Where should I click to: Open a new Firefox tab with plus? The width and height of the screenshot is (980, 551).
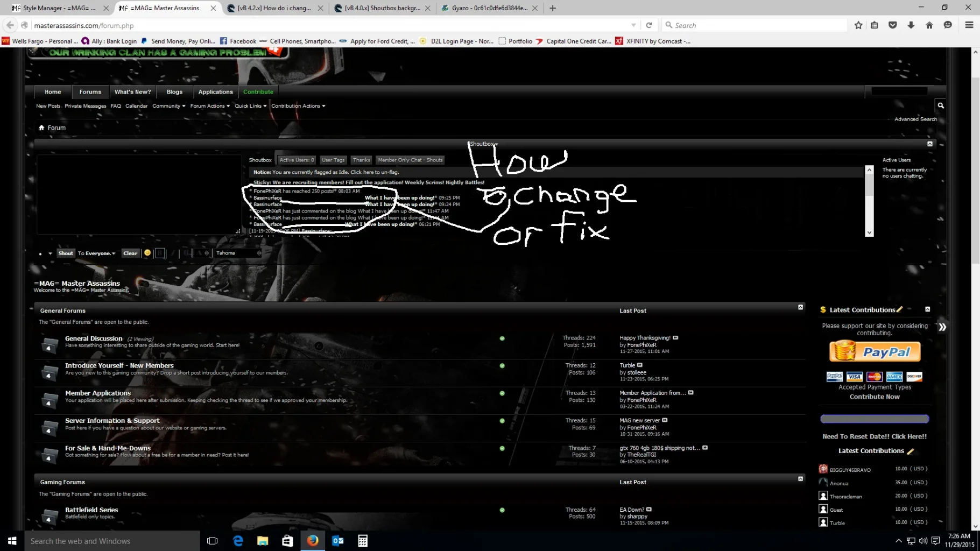coord(553,8)
